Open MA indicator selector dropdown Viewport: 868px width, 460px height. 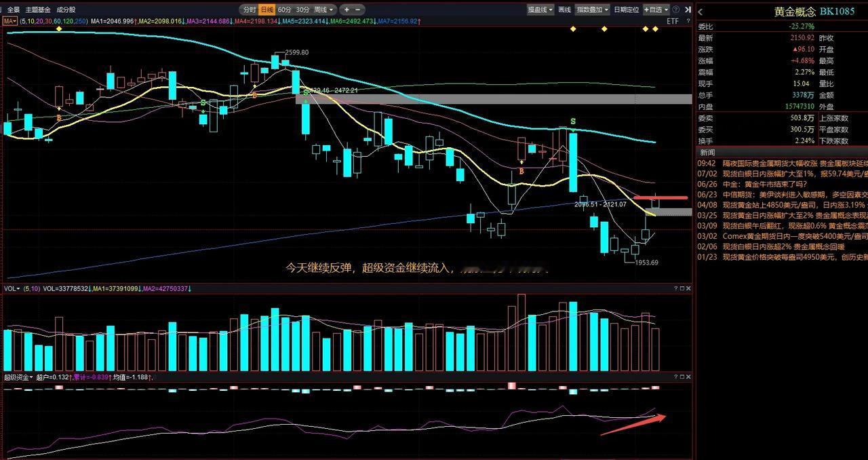pyautogui.click(x=10, y=21)
